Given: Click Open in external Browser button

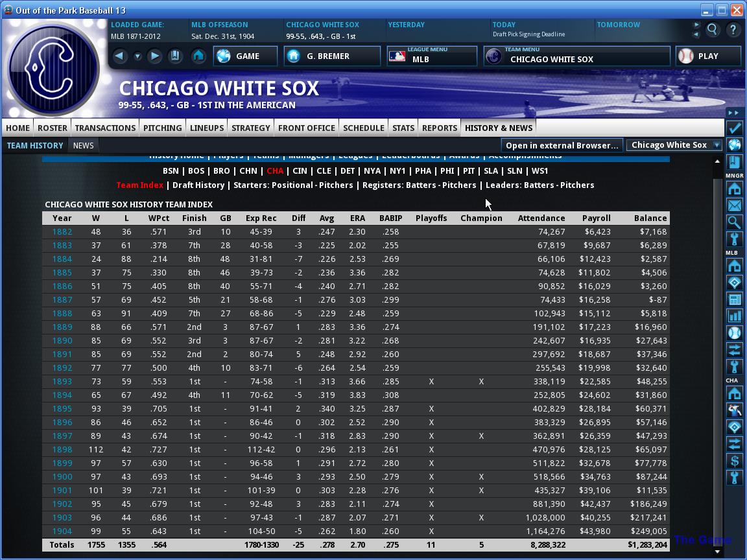Looking at the screenshot, I should point(562,145).
